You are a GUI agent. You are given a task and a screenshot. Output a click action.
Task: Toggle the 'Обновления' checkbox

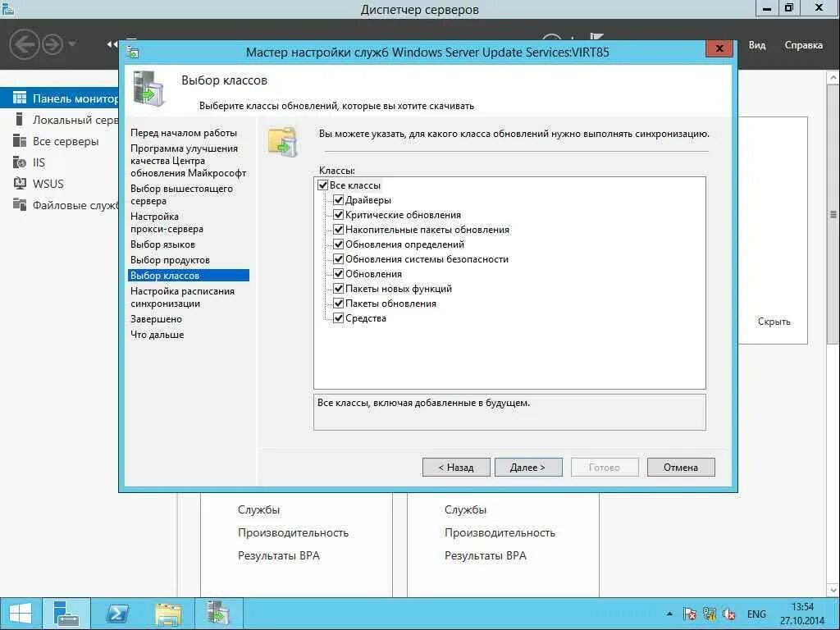[x=338, y=274]
